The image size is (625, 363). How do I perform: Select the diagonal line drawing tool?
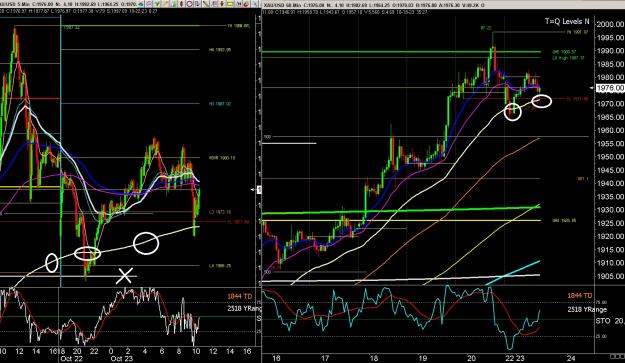(205, 4)
